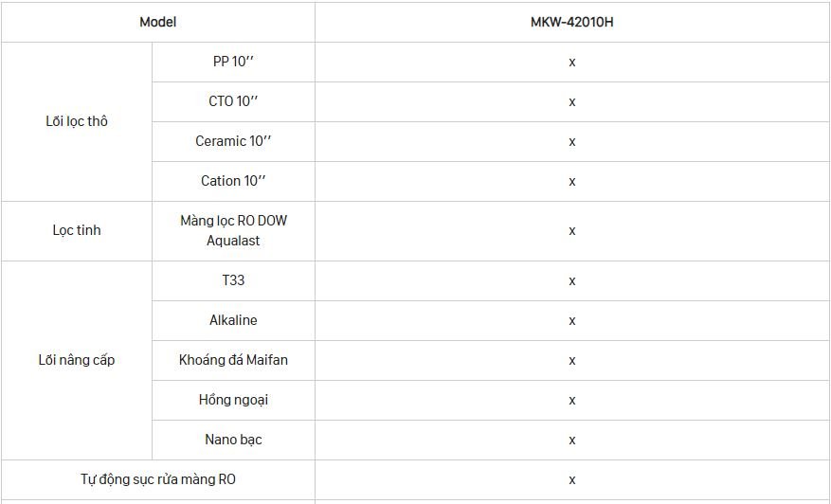The height and width of the screenshot is (504, 831).
Task: Click the x mark in Alkaline row
Action: (571, 321)
